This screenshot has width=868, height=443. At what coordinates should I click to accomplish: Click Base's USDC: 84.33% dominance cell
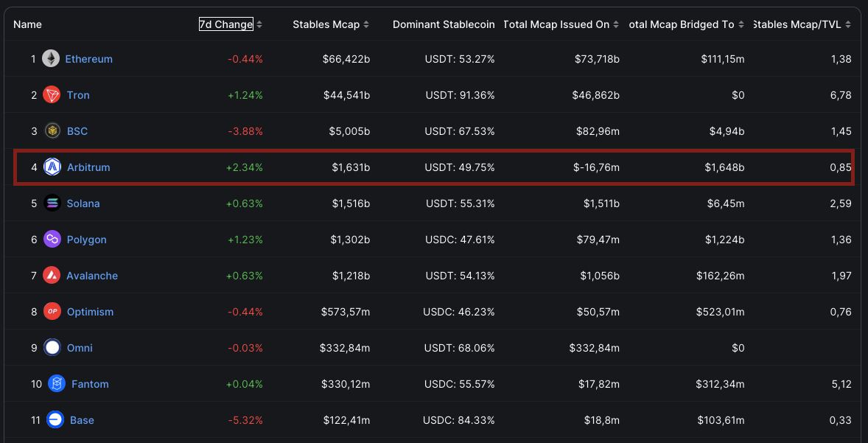click(x=459, y=419)
